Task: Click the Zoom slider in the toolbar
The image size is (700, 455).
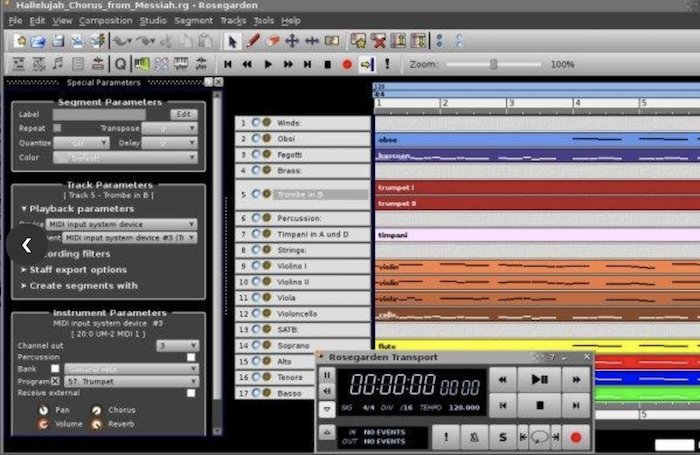Action: click(x=494, y=64)
